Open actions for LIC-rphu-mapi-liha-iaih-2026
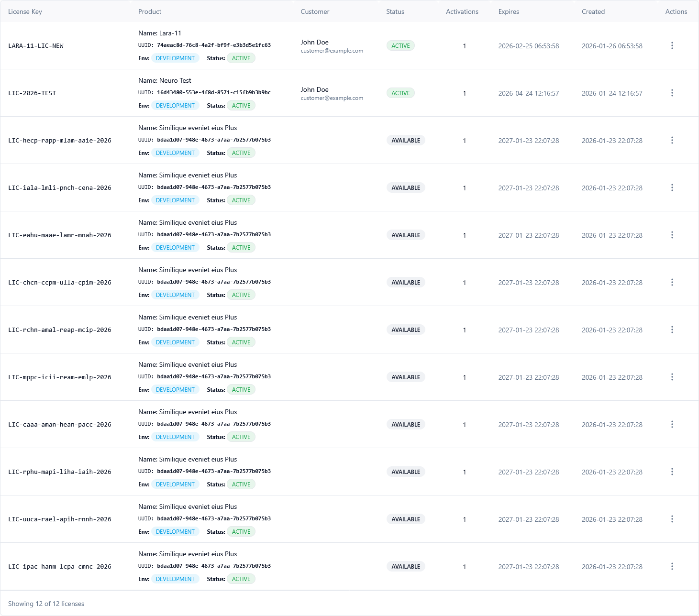The width and height of the screenshot is (699, 616). [672, 472]
